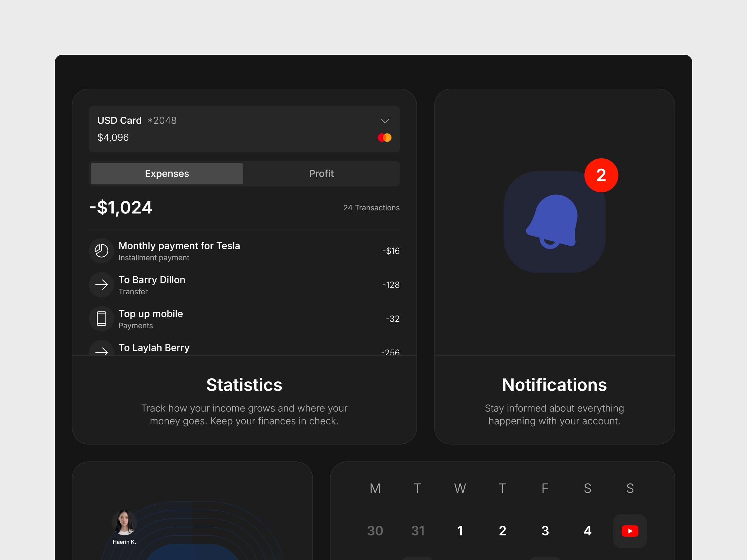
Task: Click the 24 Transactions label
Action: click(371, 208)
